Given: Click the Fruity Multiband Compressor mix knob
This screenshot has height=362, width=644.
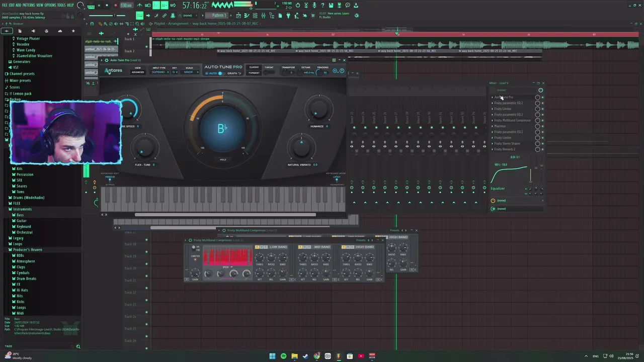Looking at the screenshot, I should click(538, 120).
